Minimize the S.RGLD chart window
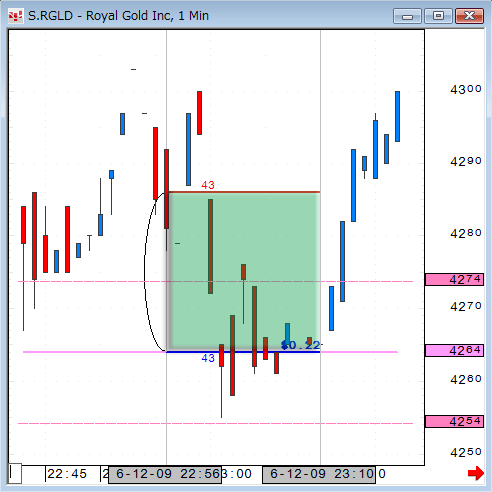Image resolution: width=492 pixels, height=492 pixels. click(407, 16)
